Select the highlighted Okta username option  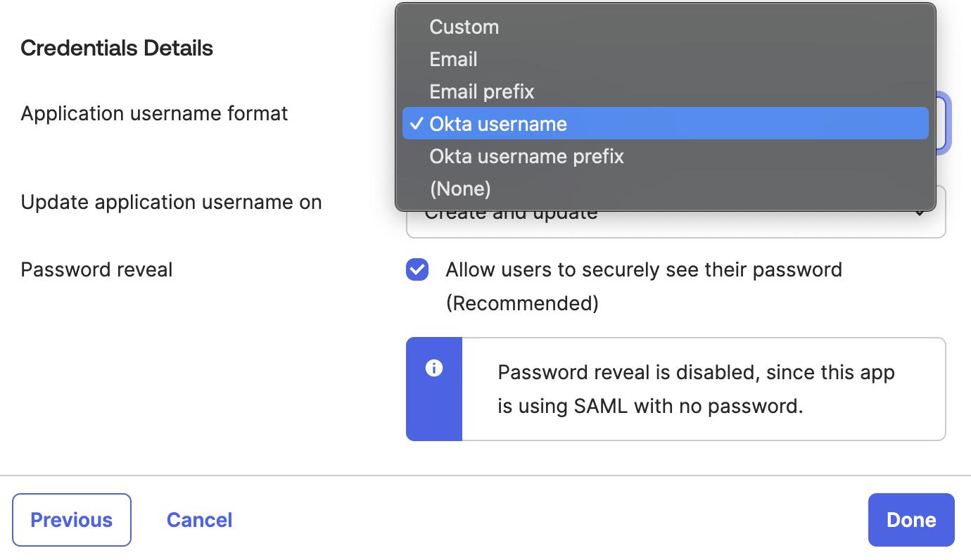498,124
